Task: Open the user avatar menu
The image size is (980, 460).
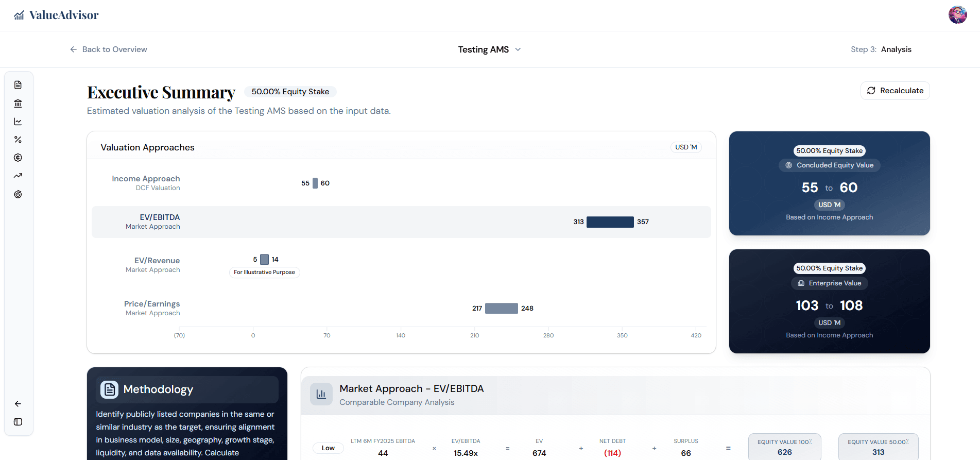Action: coord(957,15)
